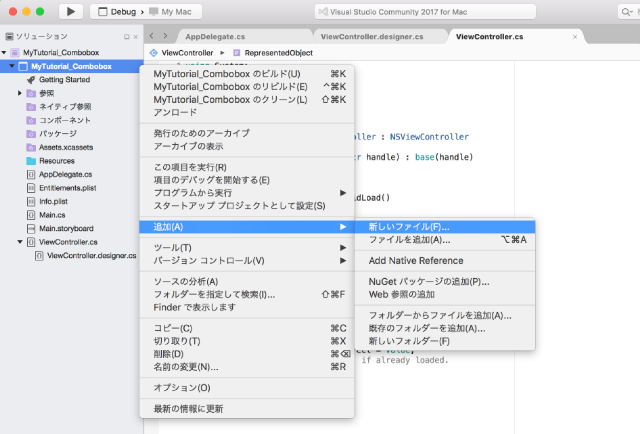Choose 名前の変更(N)... menu item
Screen dimensions: 640x434
click(x=247, y=367)
